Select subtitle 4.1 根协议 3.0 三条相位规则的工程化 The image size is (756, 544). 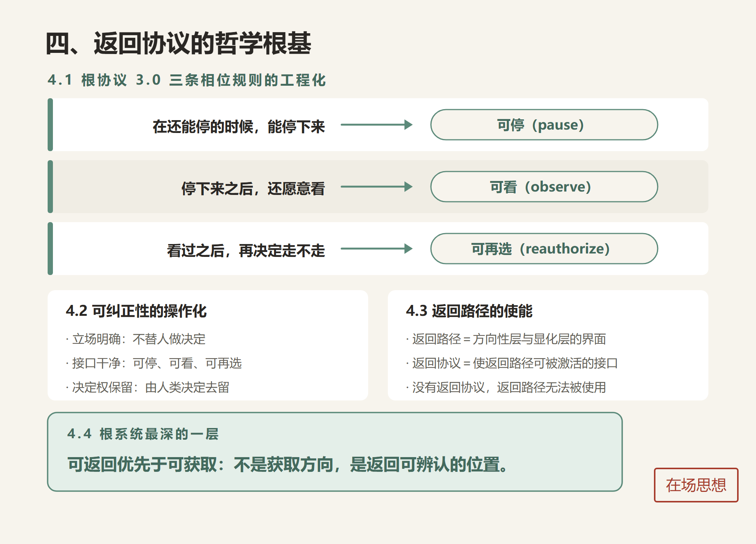[x=187, y=80]
